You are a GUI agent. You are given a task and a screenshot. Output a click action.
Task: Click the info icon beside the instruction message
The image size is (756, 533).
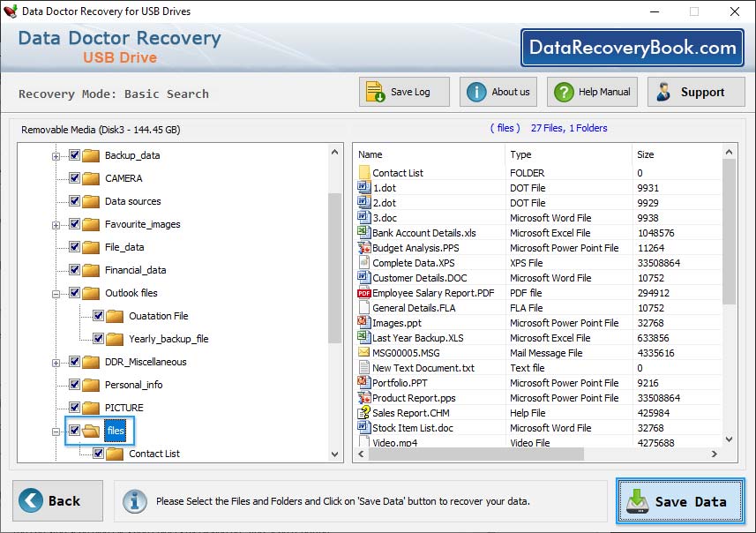(x=134, y=500)
